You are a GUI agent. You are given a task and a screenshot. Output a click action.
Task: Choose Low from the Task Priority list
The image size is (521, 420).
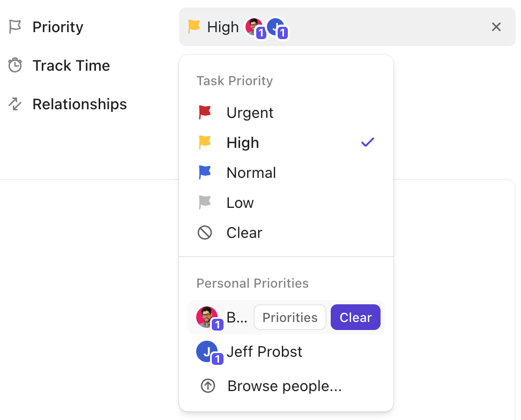click(x=240, y=202)
